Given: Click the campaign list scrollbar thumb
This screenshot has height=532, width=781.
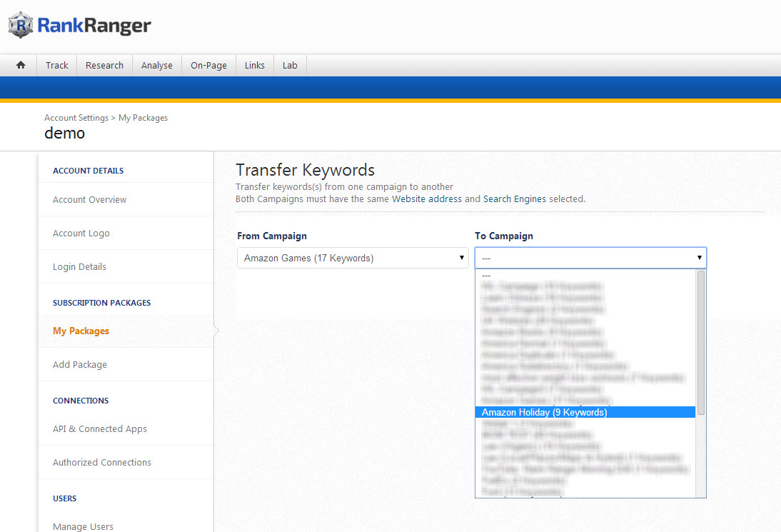Looking at the screenshot, I should (x=701, y=343).
